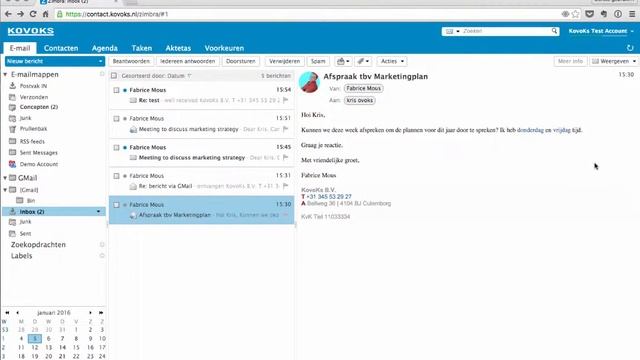Click sender avatar photo in reading pane
Screen dimensions: 640x360
309,82
